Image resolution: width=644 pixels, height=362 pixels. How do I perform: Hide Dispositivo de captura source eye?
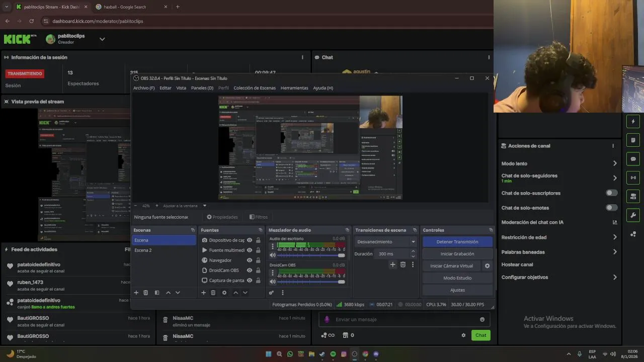(x=250, y=240)
